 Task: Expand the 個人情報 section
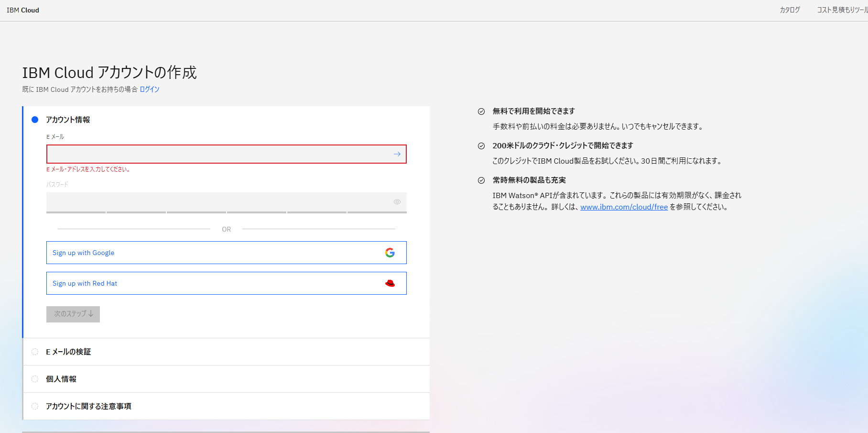tap(61, 379)
